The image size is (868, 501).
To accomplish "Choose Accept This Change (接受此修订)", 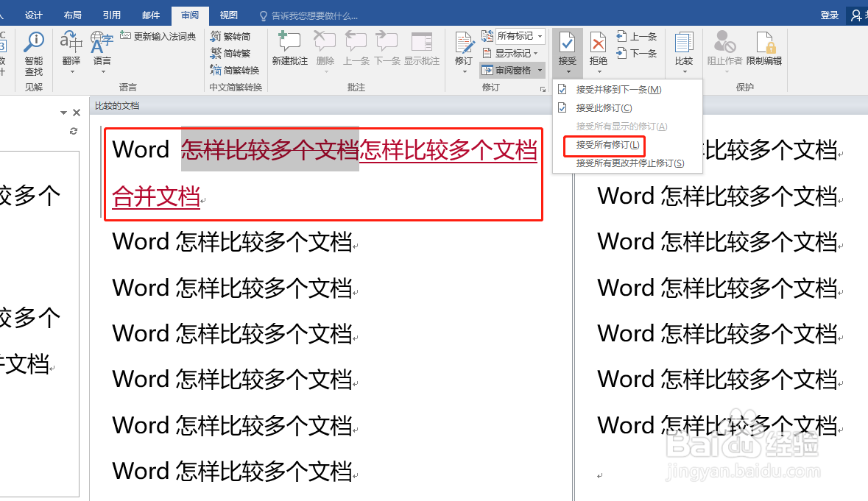I will (627, 108).
